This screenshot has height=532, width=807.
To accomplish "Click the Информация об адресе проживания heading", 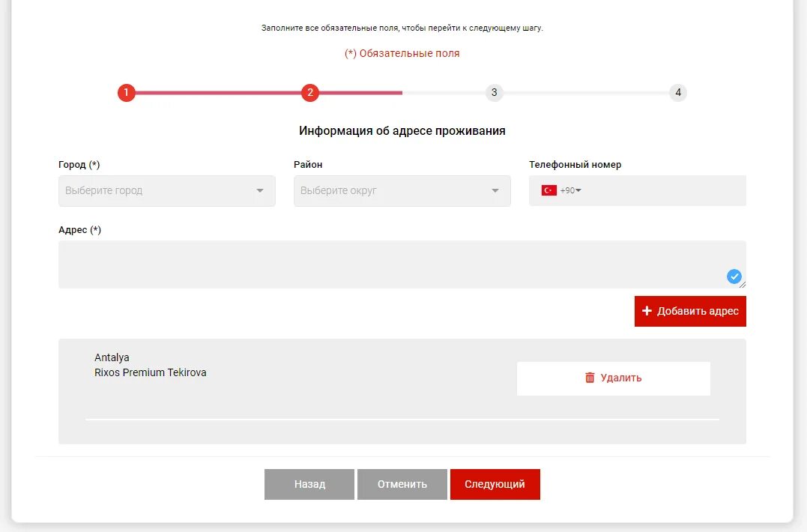I will 402,130.
